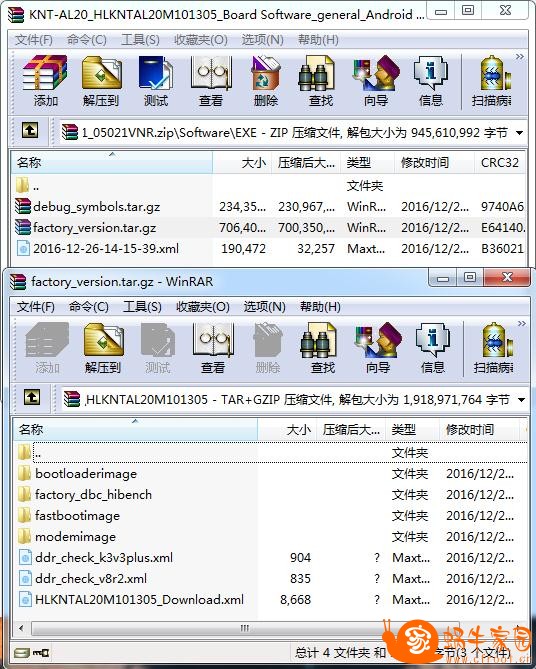Sort by 大小 column in upper window
The image size is (536, 669).
242,163
